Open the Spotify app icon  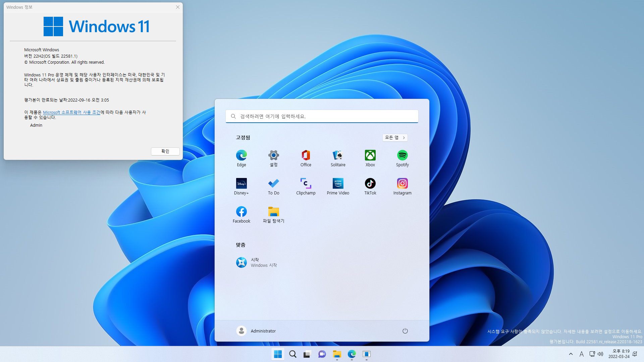pyautogui.click(x=402, y=158)
